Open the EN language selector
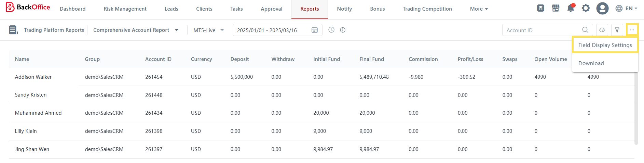The height and width of the screenshot is (163, 644). (x=626, y=9)
